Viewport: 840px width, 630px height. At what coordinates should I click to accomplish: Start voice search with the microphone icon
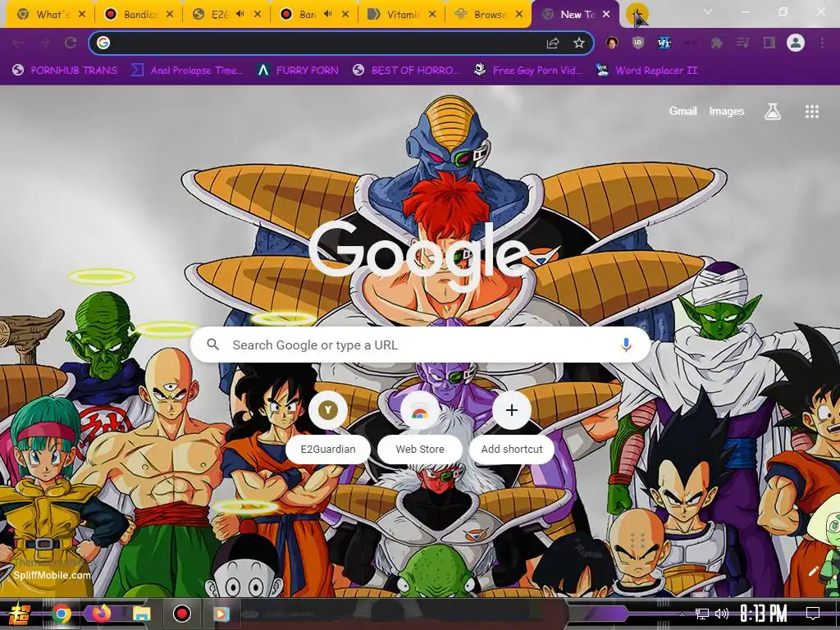pyautogui.click(x=626, y=345)
